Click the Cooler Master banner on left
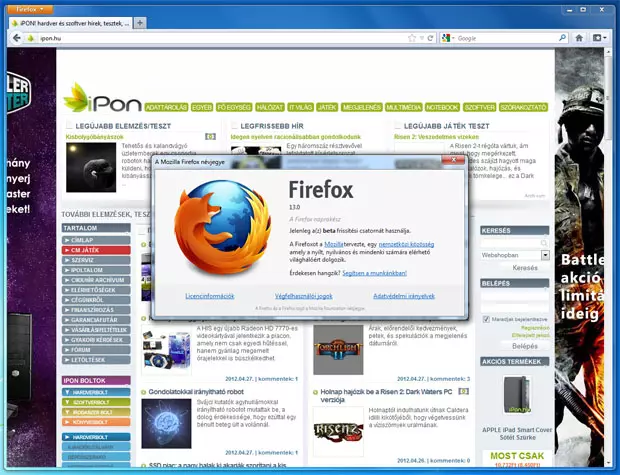The width and height of the screenshot is (620, 475). 32,257
